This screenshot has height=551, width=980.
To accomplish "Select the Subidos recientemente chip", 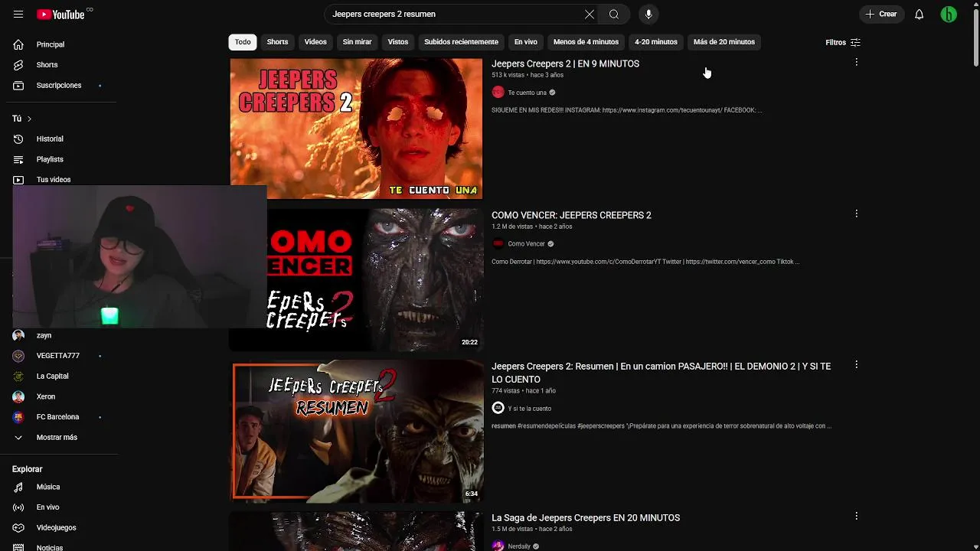I will (461, 42).
